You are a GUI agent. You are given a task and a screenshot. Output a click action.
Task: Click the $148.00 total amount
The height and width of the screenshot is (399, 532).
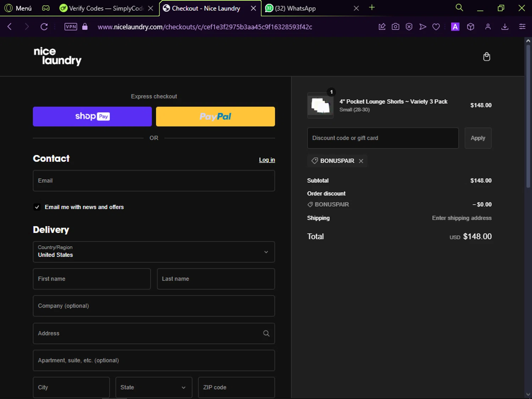(x=477, y=237)
